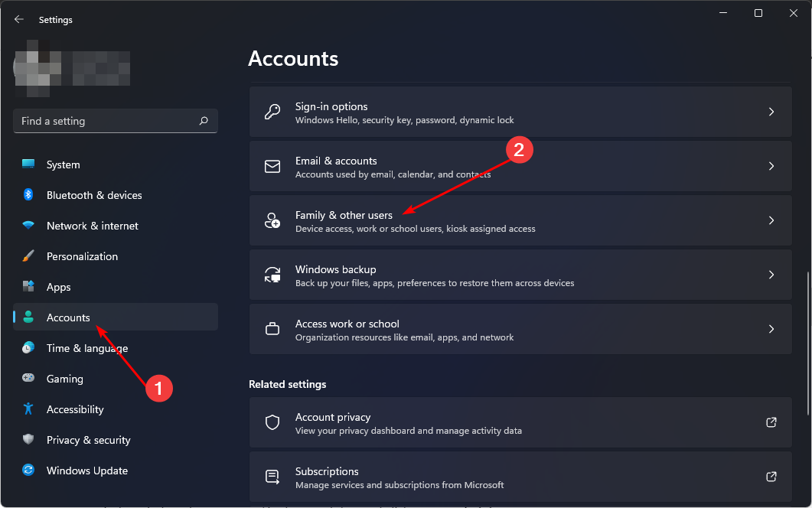Select Privacy & security in sidebar
Image resolution: width=812 pixels, height=508 pixels.
[88, 440]
